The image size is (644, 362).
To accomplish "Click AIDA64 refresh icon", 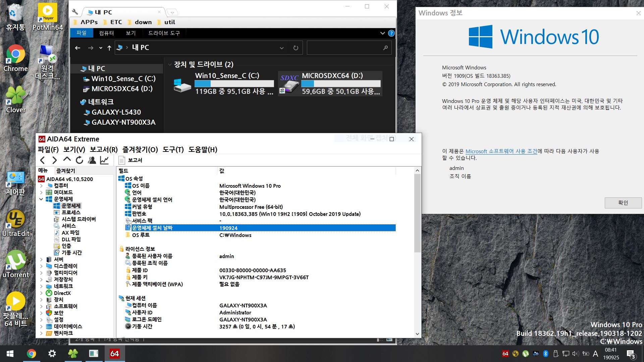I will tap(79, 160).
